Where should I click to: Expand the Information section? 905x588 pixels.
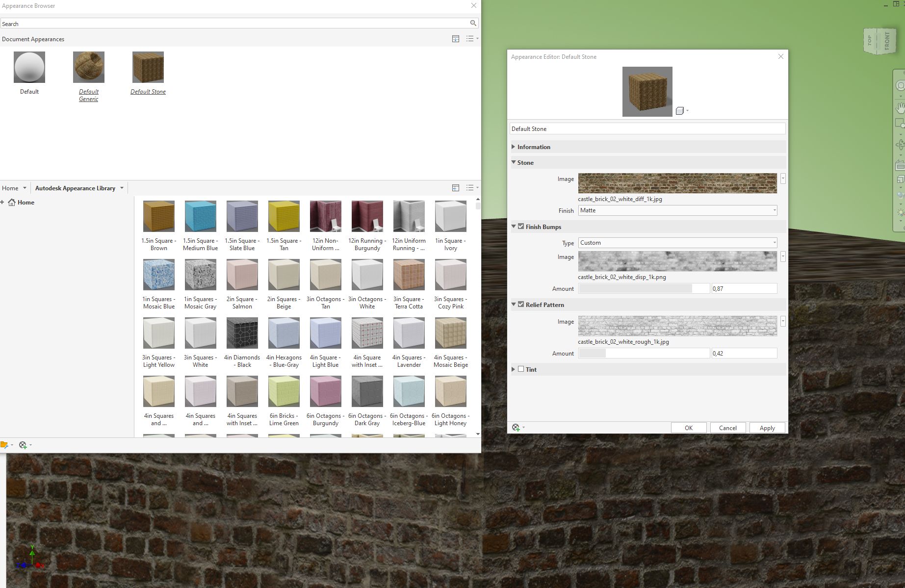[514, 146]
